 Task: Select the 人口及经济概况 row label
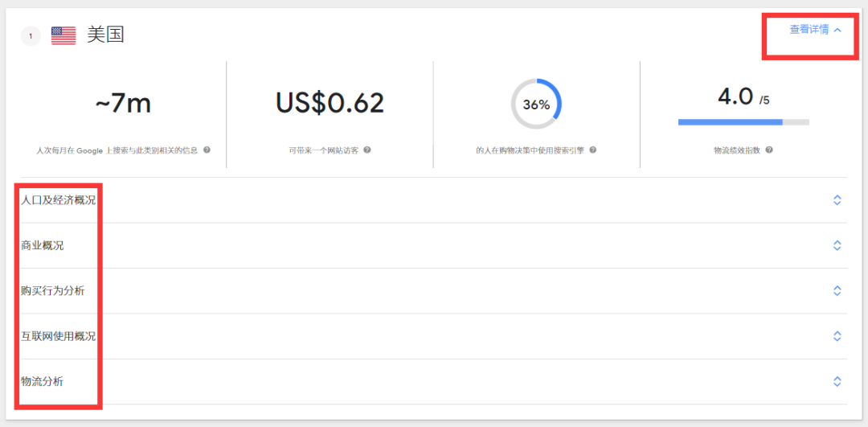58,200
